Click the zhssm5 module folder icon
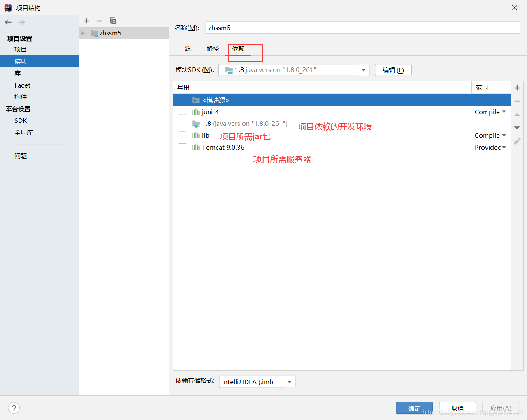This screenshot has width=527, height=420. pyautogui.click(x=94, y=33)
